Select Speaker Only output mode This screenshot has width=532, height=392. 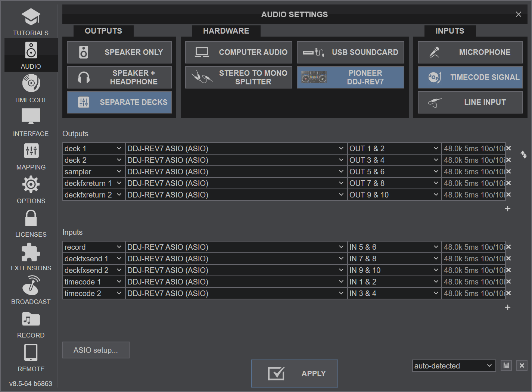[x=119, y=52]
